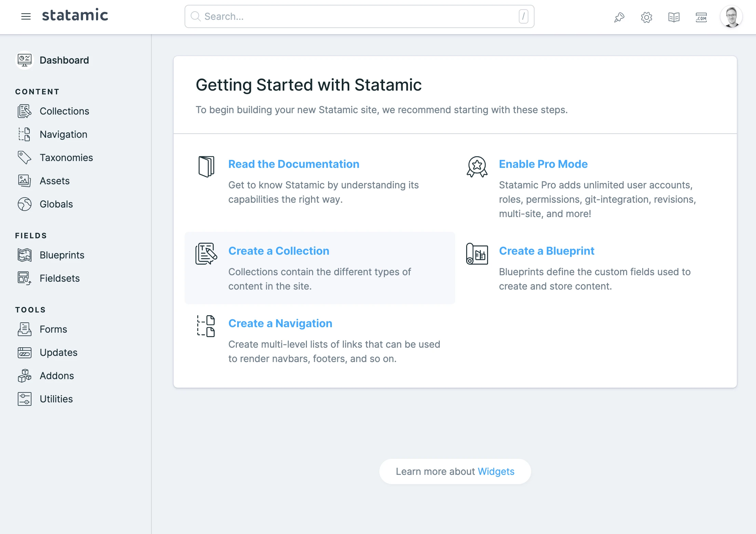756x534 pixels.
Task: Click the Globals globe icon
Action: pyautogui.click(x=24, y=204)
